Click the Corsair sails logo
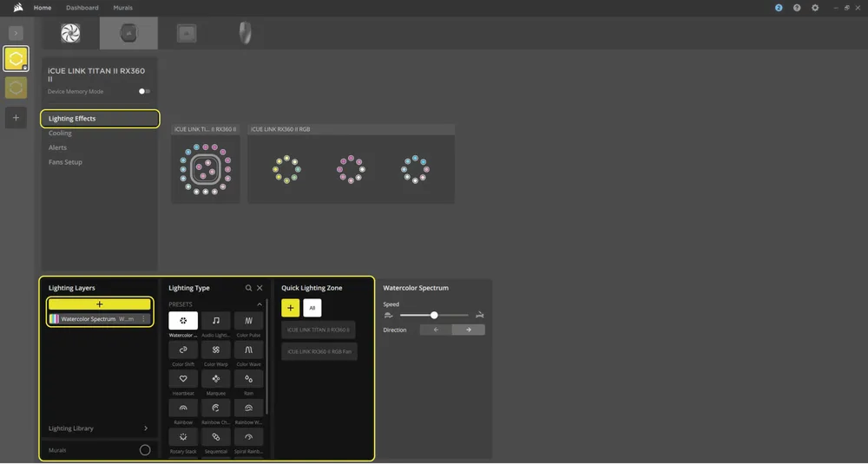 17,8
